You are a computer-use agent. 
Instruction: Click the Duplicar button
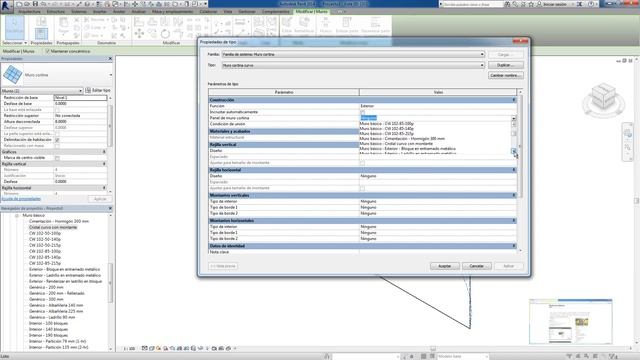point(505,65)
